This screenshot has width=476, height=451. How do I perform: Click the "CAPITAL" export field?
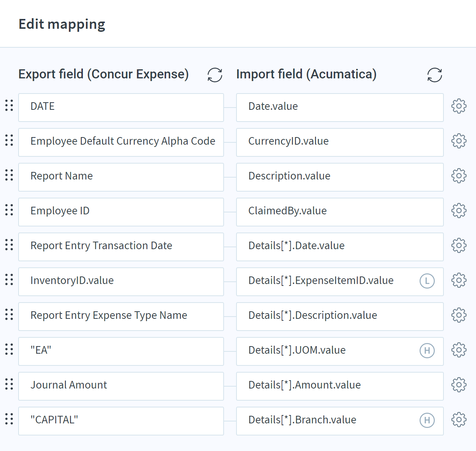pyautogui.click(x=121, y=421)
